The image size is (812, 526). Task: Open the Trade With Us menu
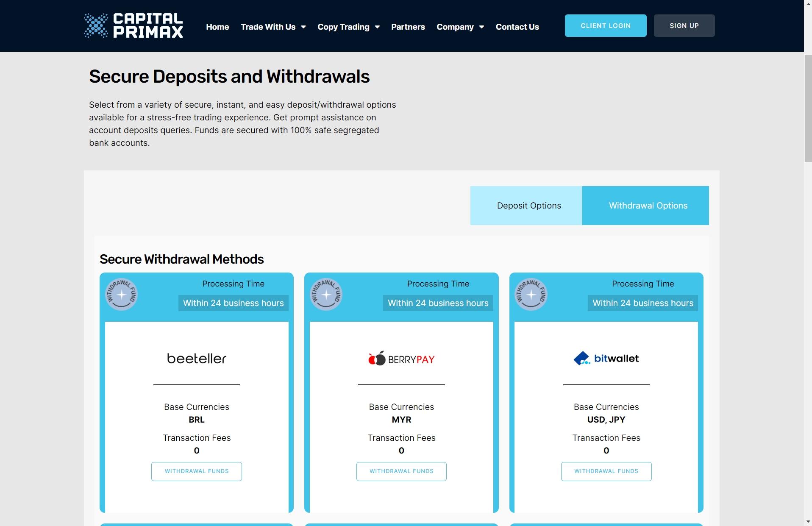pyautogui.click(x=268, y=27)
